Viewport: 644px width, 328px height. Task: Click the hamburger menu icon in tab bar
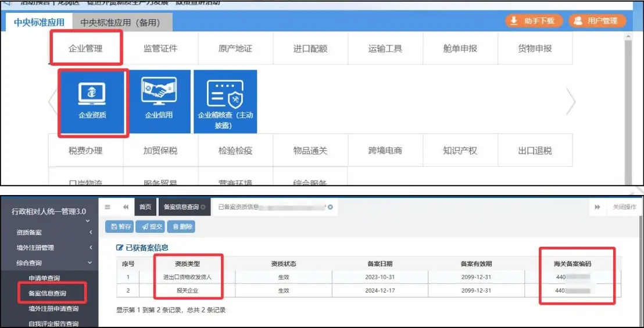108,207
